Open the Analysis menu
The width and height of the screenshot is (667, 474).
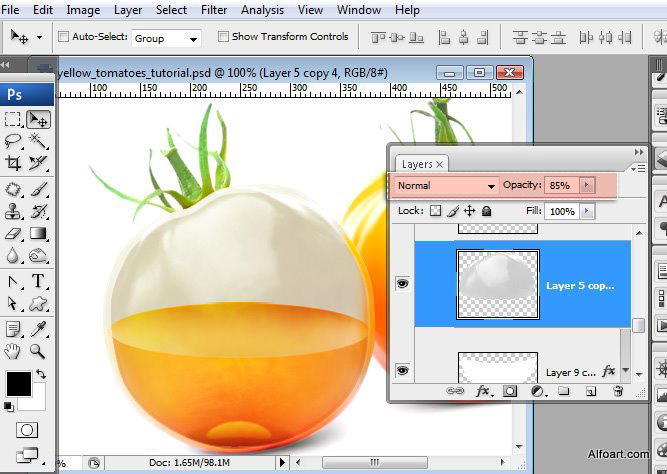[262, 10]
